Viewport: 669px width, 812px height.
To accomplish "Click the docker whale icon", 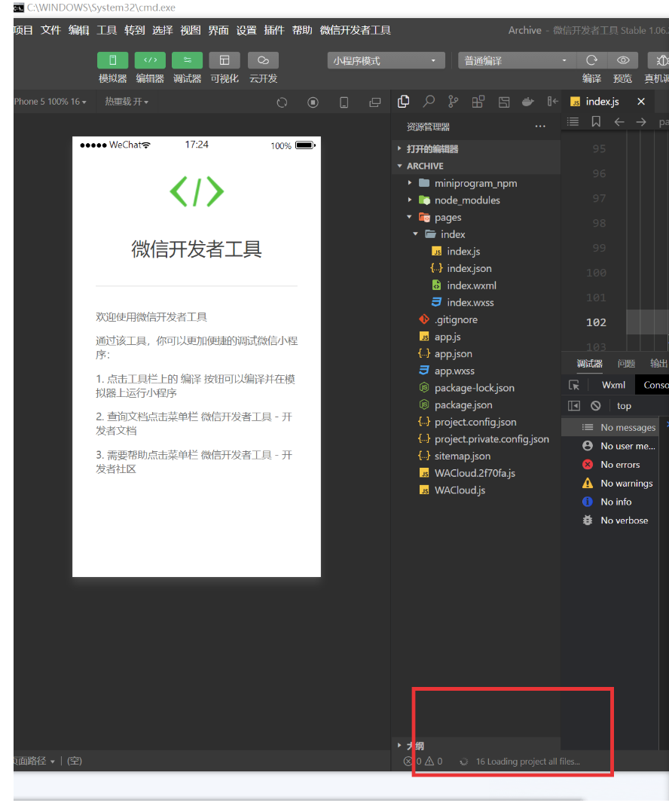I will point(527,102).
